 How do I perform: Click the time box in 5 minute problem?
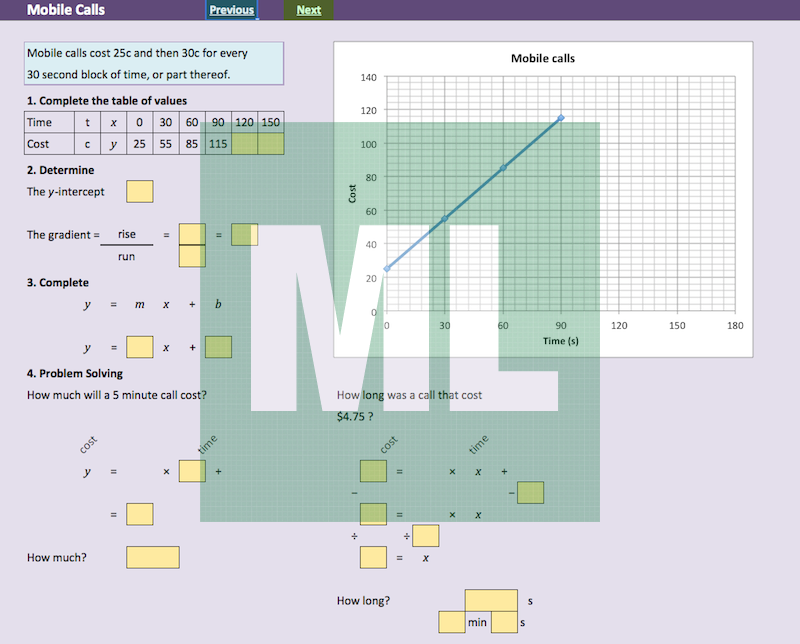[192, 470]
